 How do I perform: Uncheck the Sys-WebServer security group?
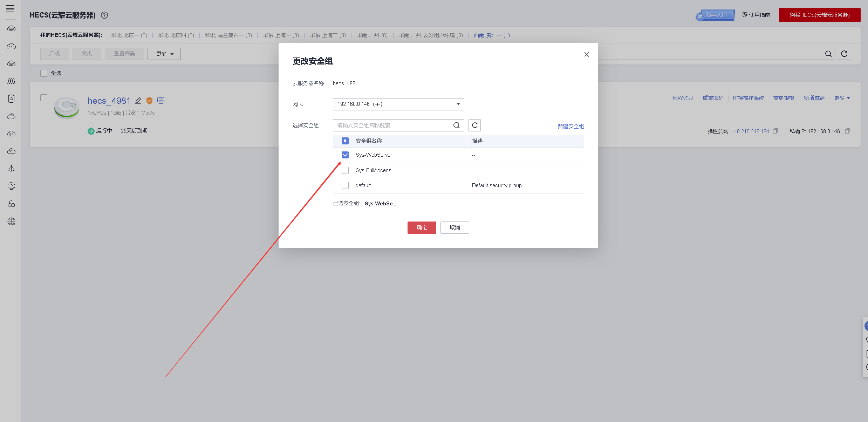[x=345, y=155]
